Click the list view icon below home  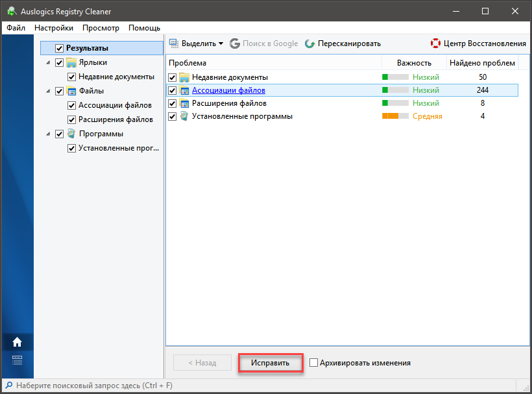coord(18,360)
